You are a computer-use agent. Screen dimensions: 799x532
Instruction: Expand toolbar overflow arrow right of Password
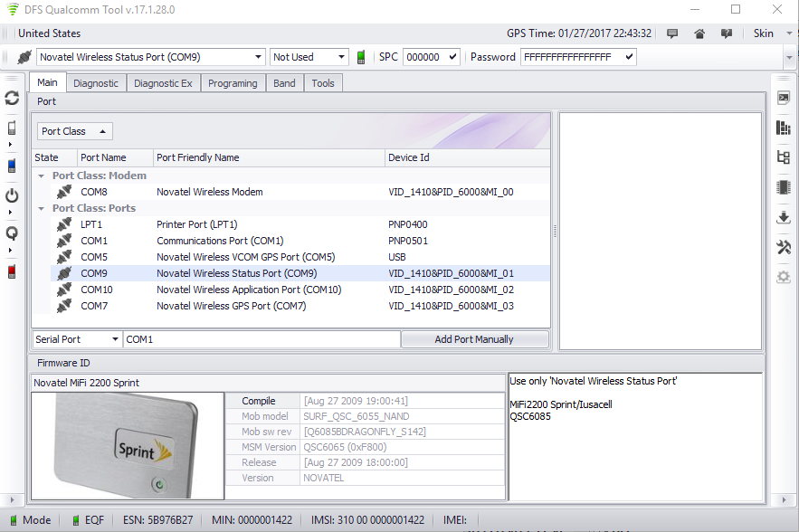789,57
